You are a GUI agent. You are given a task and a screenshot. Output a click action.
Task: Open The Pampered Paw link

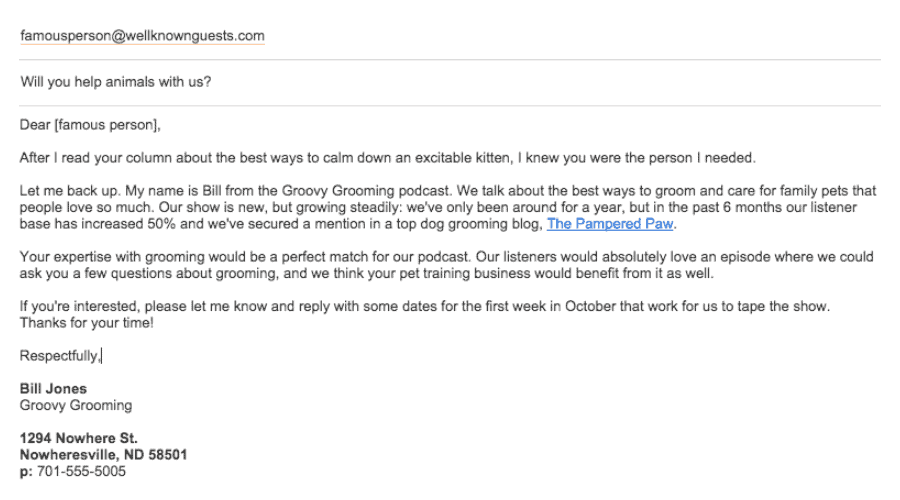[x=611, y=223]
